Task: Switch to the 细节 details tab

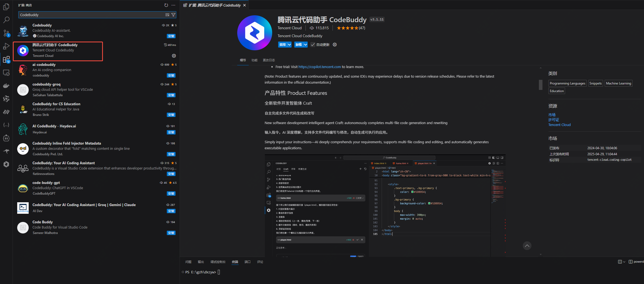Action: click(x=243, y=60)
